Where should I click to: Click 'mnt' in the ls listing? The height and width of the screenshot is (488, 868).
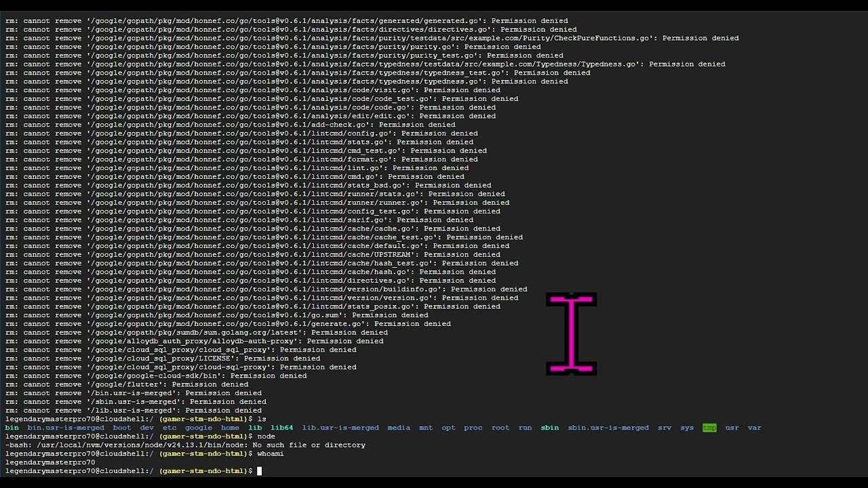[x=426, y=428]
